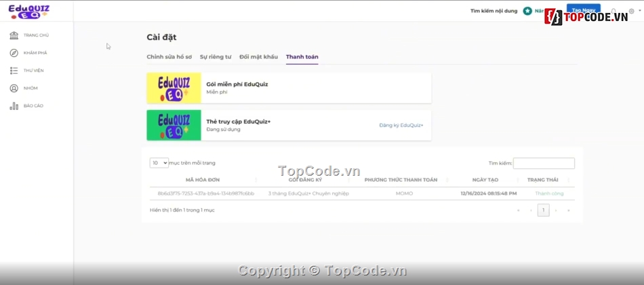Sort by Ngày Tạo column
Image resolution: width=644 pixels, height=285 pixels.
coord(485,180)
